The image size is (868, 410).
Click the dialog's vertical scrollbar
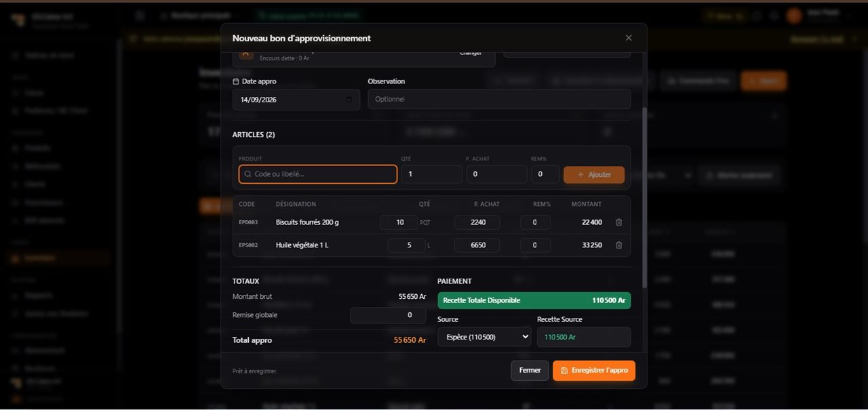pyautogui.click(x=644, y=197)
